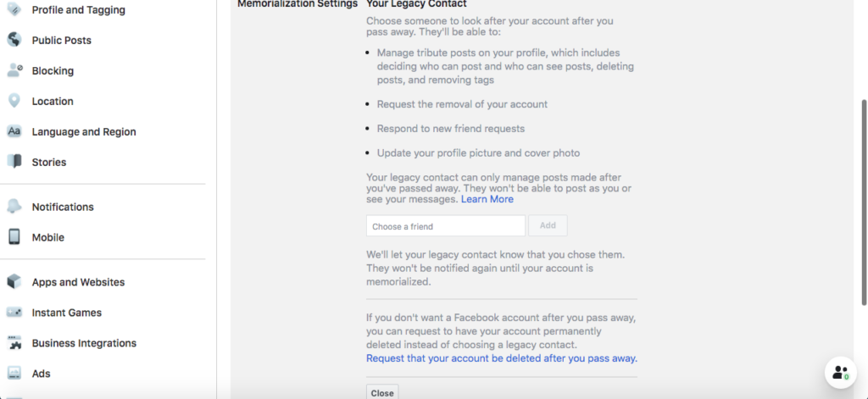Click the Blocking person icon
The image size is (868, 399).
(14, 70)
